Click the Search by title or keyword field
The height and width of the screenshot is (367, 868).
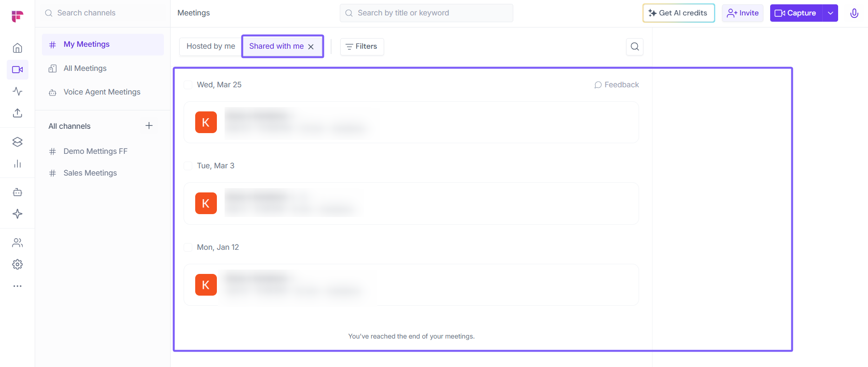[426, 13]
